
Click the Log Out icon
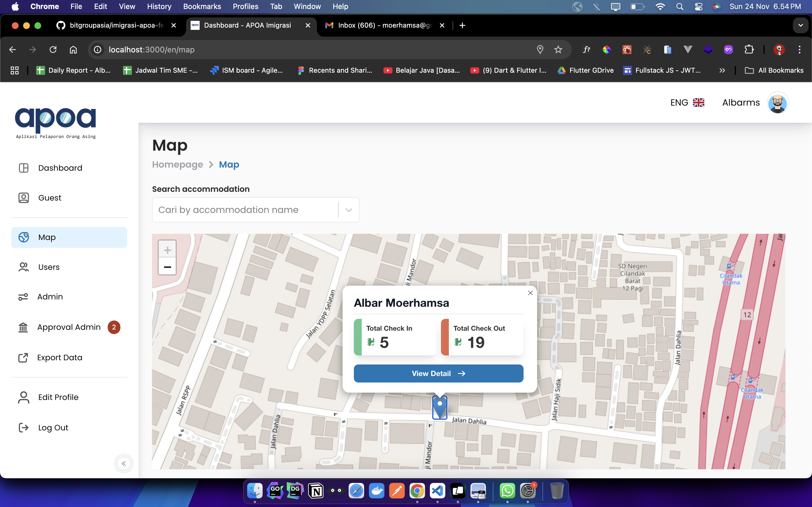tap(23, 428)
